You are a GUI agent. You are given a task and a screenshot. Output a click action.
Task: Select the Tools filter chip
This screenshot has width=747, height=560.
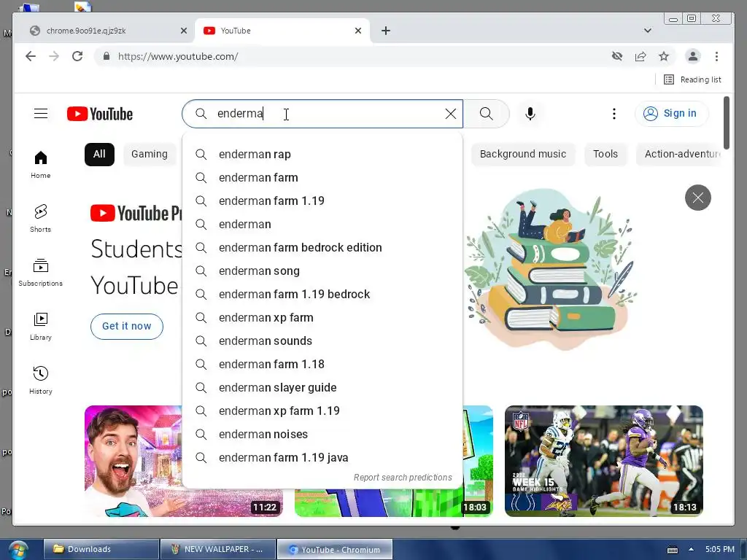605,155
